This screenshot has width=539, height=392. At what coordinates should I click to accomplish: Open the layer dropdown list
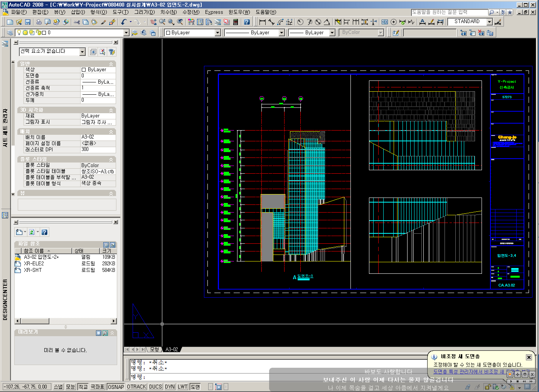click(126, 33)
